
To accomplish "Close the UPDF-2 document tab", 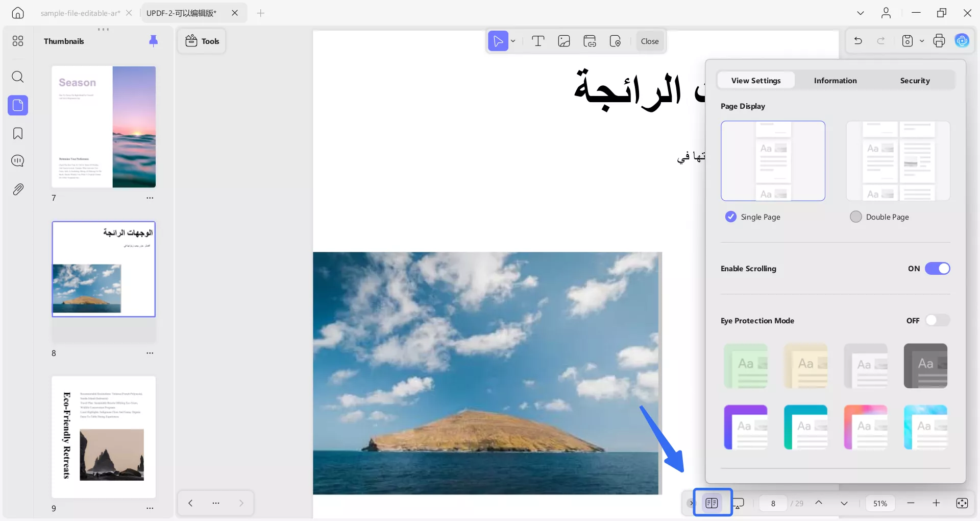I will pos(235,13).
